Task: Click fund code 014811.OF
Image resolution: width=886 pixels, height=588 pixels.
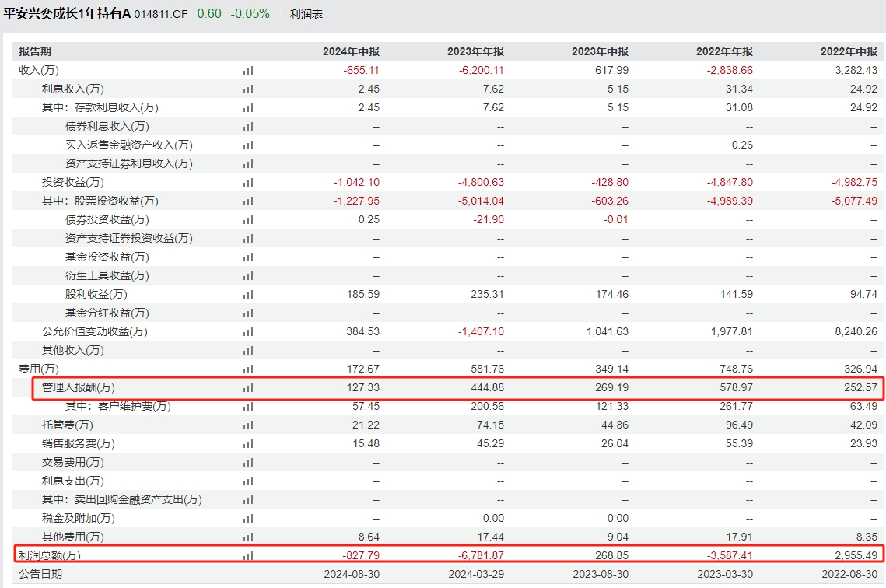Action: [x=160, y=14]
